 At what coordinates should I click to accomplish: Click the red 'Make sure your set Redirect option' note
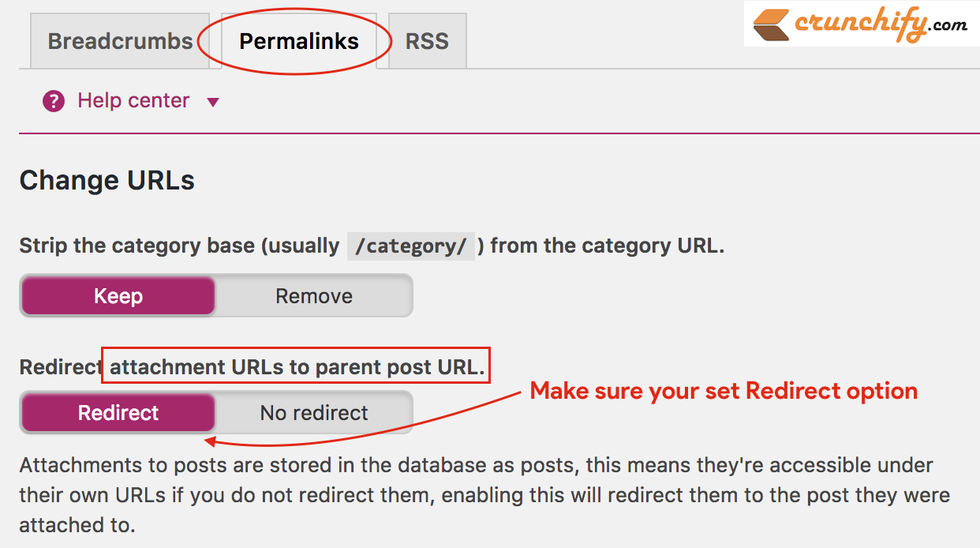point(724,391)
